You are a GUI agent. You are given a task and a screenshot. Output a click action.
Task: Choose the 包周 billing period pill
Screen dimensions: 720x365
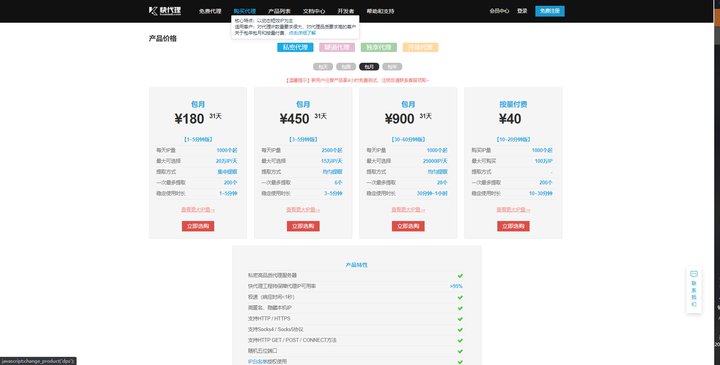click(x=346, y=67)
